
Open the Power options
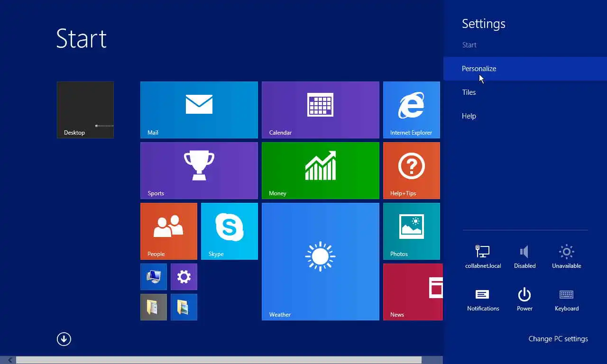click(524, 300)
